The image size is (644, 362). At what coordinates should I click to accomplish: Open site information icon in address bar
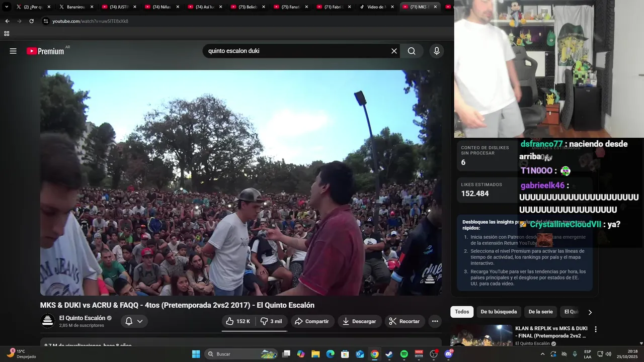(x=46, y=21)
